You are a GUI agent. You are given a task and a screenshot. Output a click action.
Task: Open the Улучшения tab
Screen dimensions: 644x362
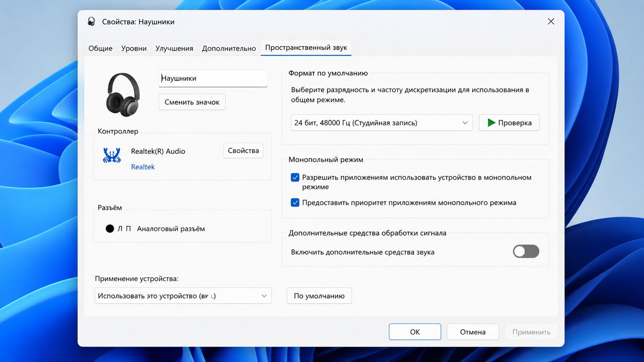pos(174,48)
